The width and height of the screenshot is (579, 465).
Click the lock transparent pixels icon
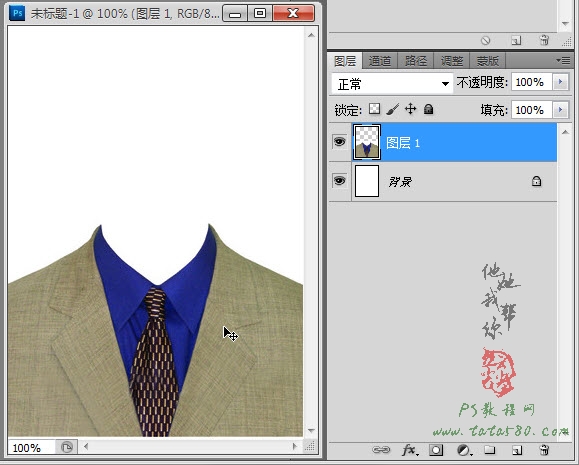pos(374,109)
